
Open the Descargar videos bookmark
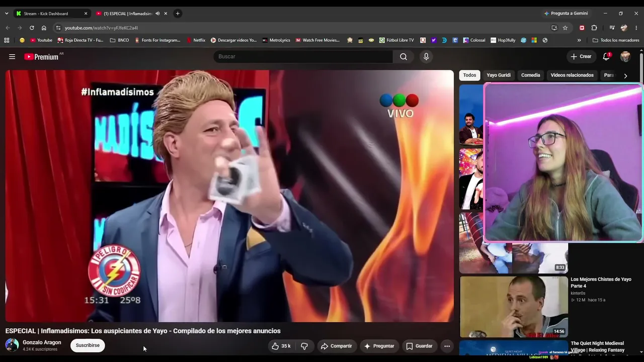click(234, 40)
